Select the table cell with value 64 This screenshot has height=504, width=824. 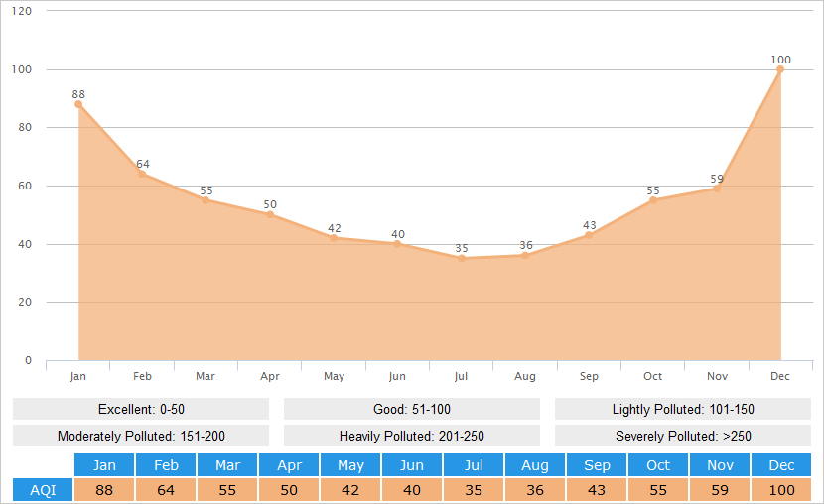[x=166, y=490]
